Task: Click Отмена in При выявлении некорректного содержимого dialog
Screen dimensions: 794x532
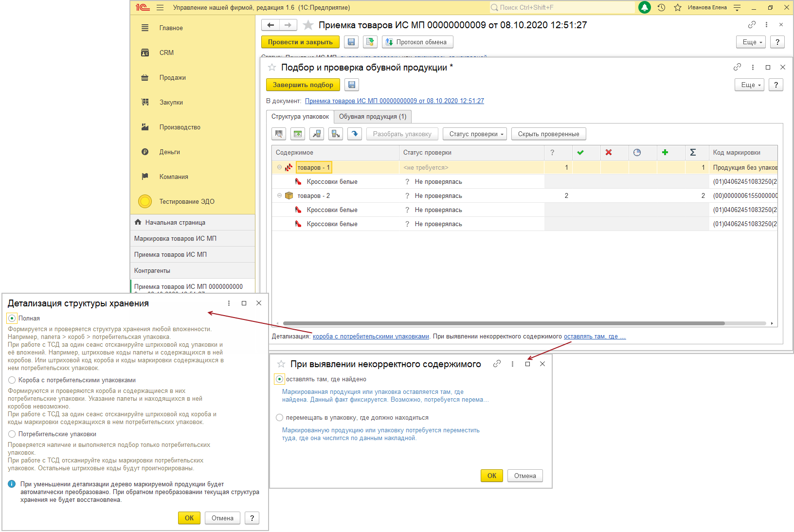Action: coord(525,476)
